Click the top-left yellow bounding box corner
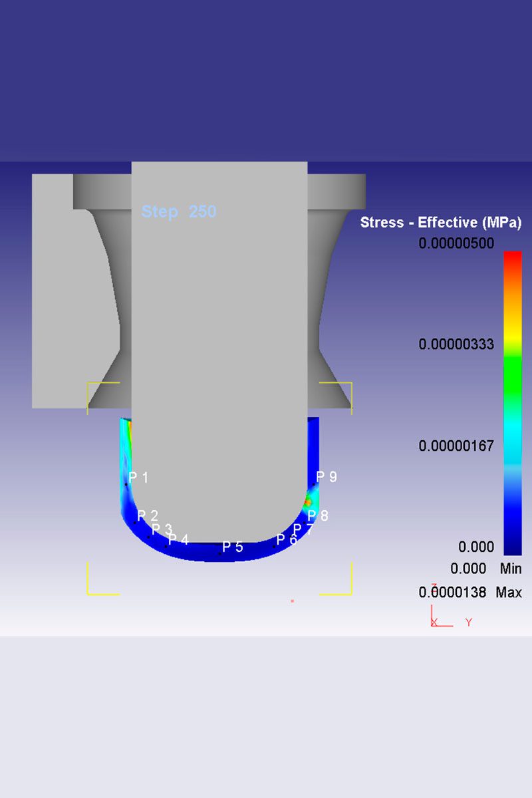532x798 pixels. pos(88,384)
